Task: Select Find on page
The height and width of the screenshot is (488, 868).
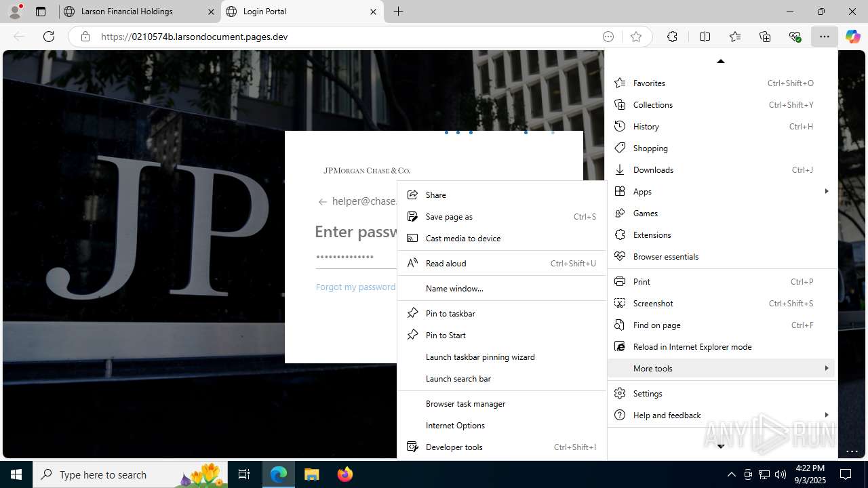Action: click(x=722, y=325)
